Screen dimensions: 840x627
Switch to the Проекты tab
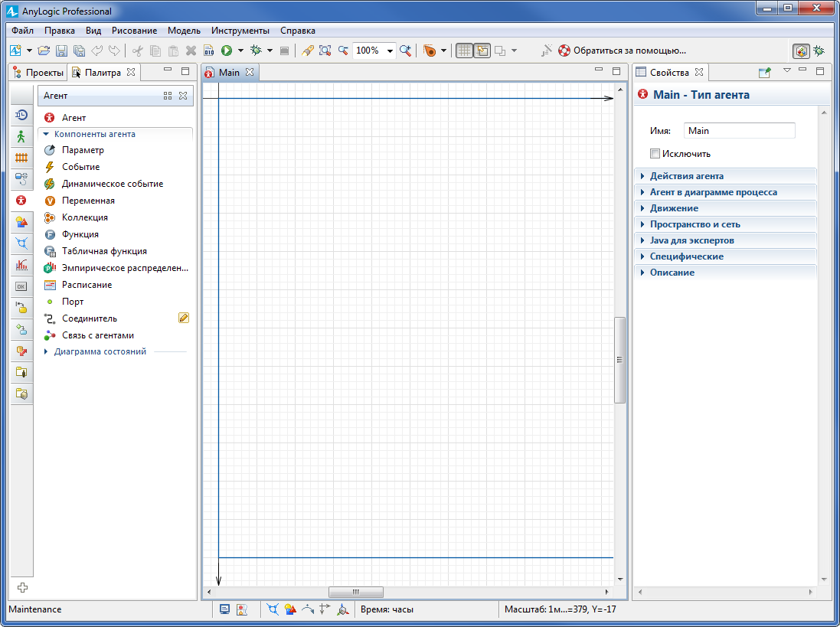point(38,72)
